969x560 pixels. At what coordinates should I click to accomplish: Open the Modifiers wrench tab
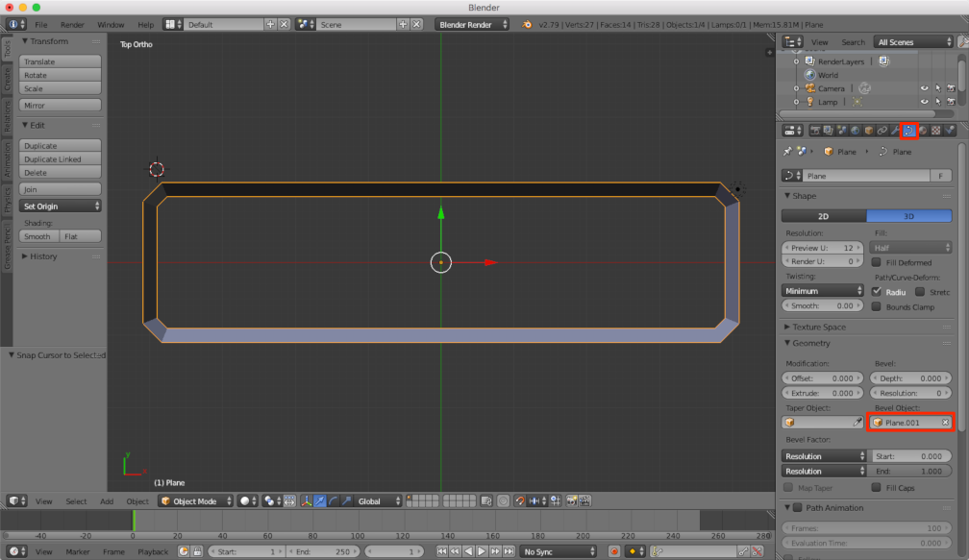[896, 131]
